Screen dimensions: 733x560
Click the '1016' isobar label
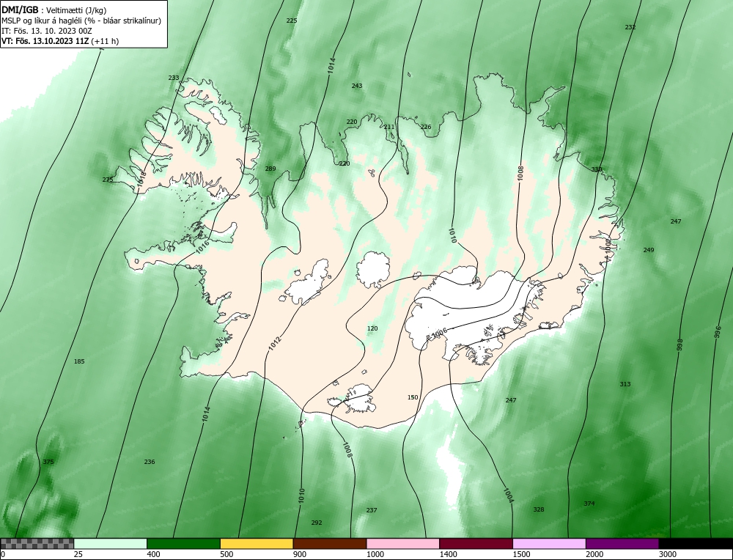point(202,246)
